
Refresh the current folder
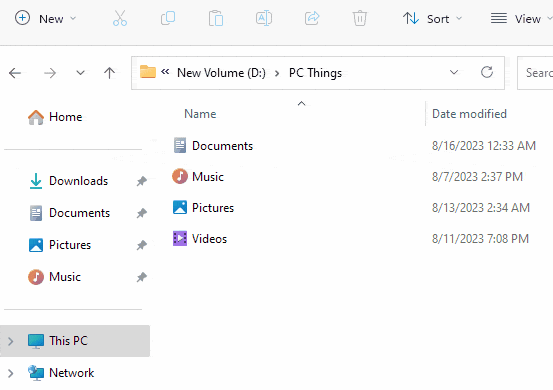(x=487, y=72)
